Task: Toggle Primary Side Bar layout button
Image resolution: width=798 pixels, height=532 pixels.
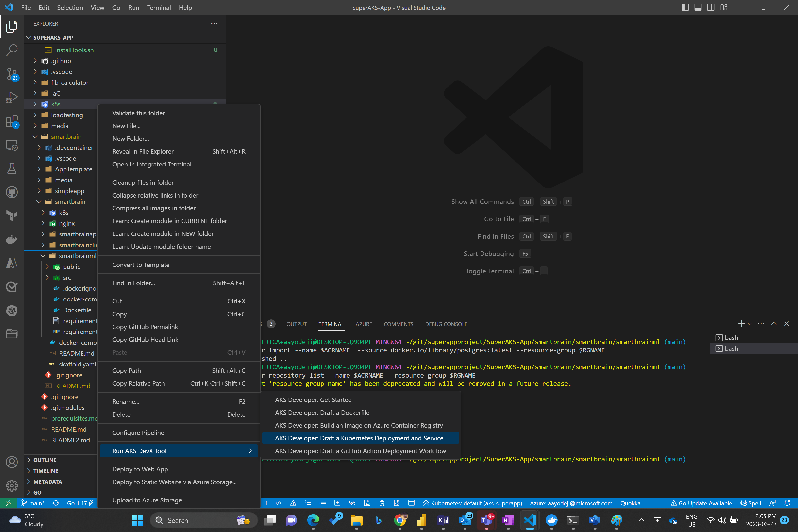Action: [685, 7]
